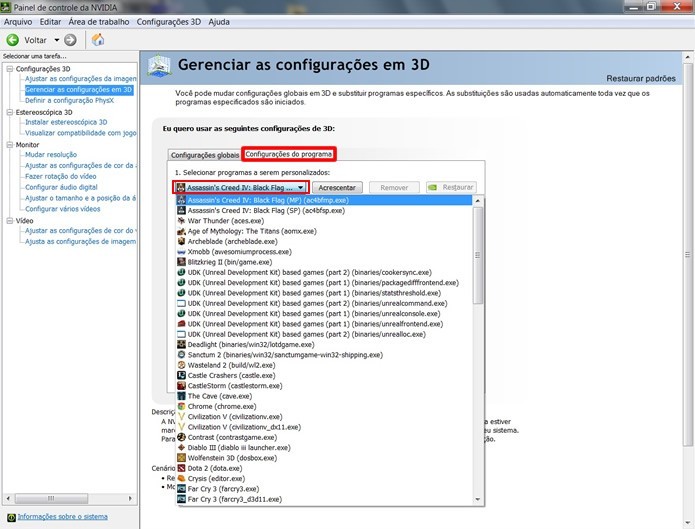
Task: Click the scroll-left arrow of task pane
Action: click(8, 498)
